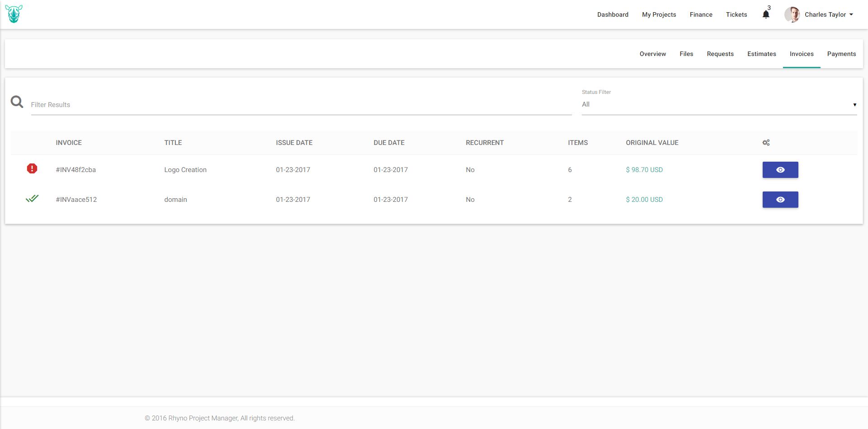Open the notifications bell
The height and width of the screenshot is (429, 868).
point(766,14)
